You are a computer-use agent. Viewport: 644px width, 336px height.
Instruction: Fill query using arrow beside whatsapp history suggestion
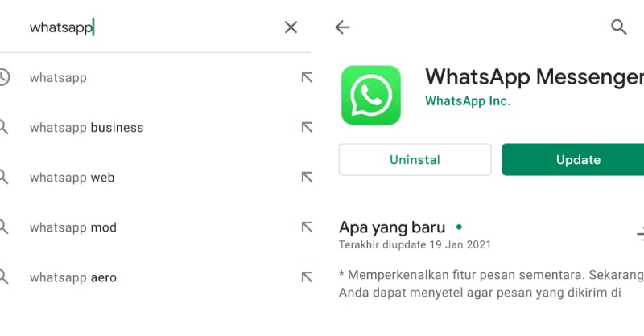click(x=307, y=77)
